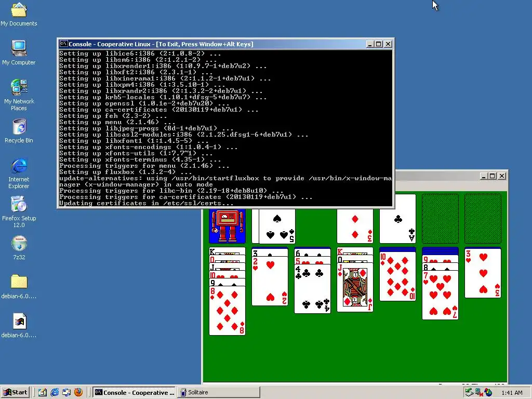Select the 3 of hearts tableau card
The height and width of the screenshot is (399, 532).
pyautogui.click(x=483, y=273)
